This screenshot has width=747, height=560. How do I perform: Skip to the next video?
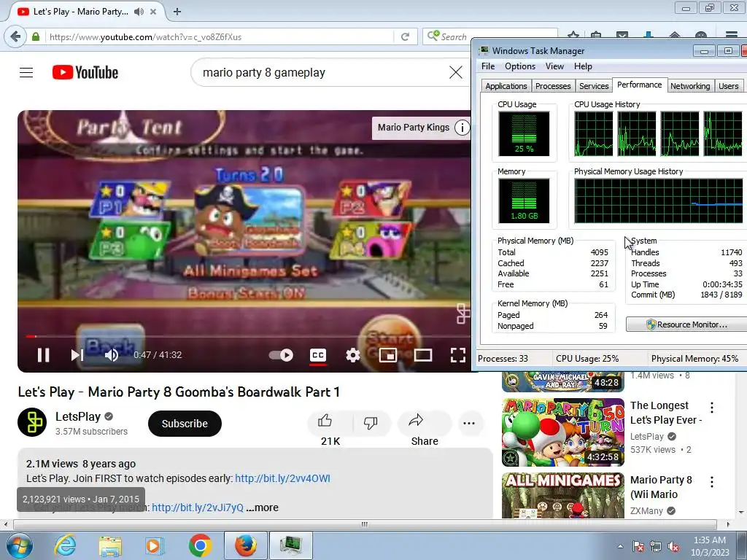click(x=77, y=355)
